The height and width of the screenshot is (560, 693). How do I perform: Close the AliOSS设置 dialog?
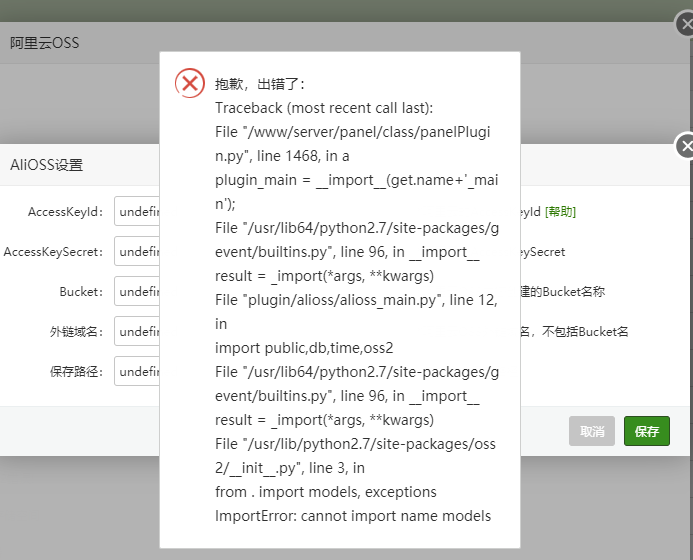click(685, 145)
